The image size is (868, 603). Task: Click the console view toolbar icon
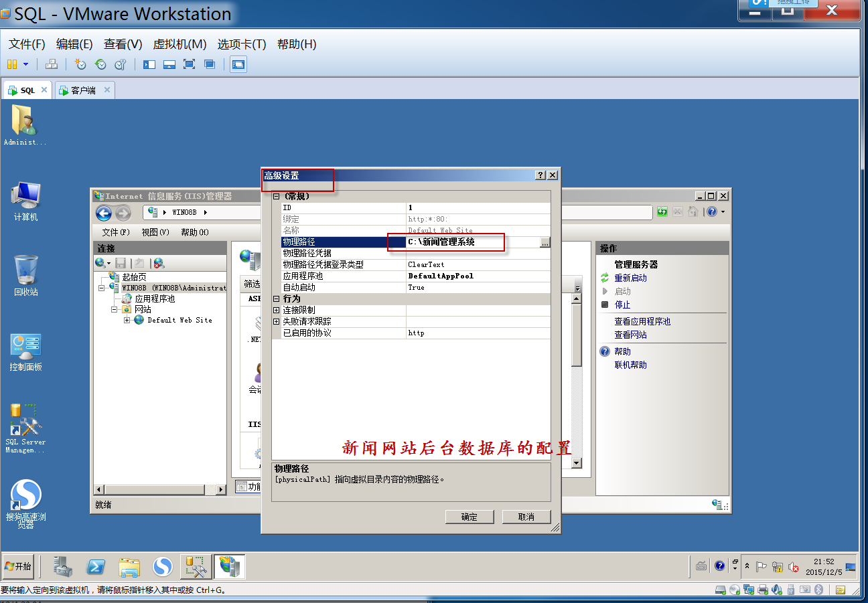point(238,64)
